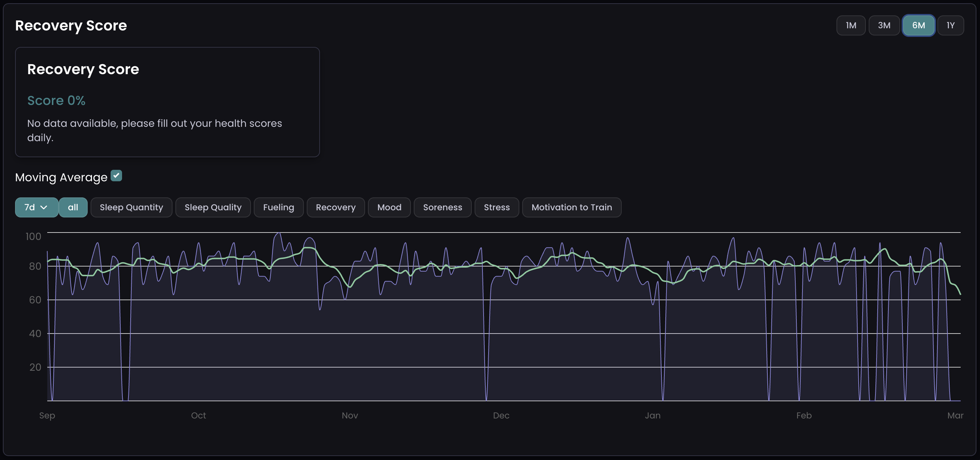Select the all metrics filter
This screenshot has width=980, height=460.
[x=73, y=207]
